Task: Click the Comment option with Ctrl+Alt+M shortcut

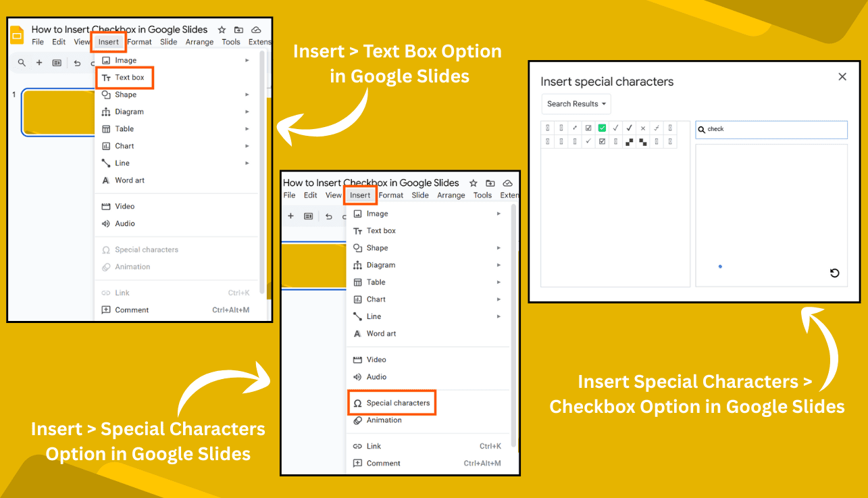Action: [x=133, y=309]
